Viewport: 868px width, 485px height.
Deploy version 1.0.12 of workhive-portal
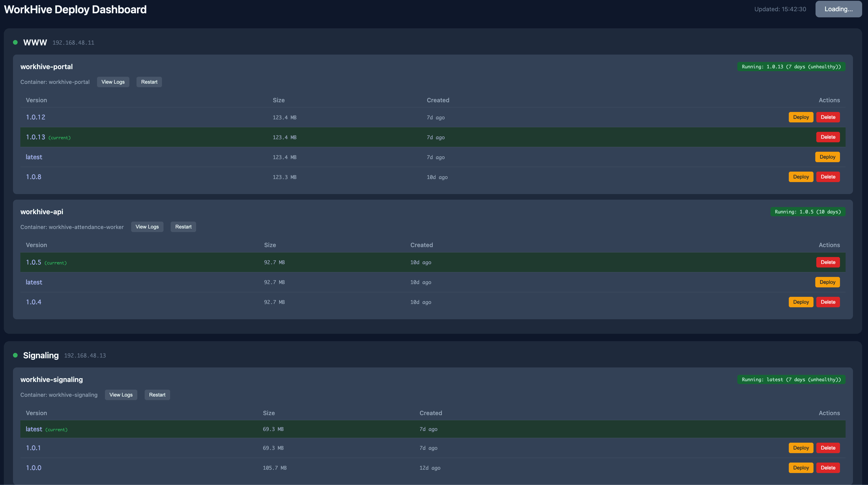point(801,117)
